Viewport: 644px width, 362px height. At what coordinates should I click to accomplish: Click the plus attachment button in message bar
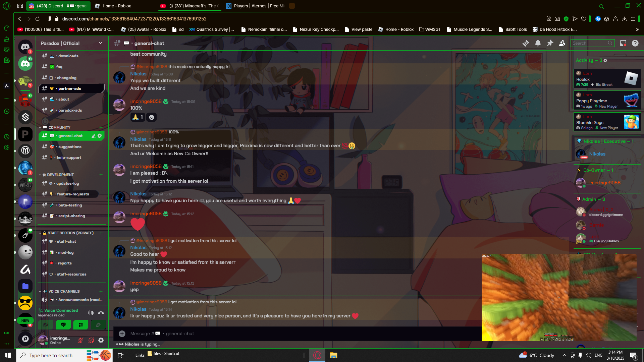(122, 334)
